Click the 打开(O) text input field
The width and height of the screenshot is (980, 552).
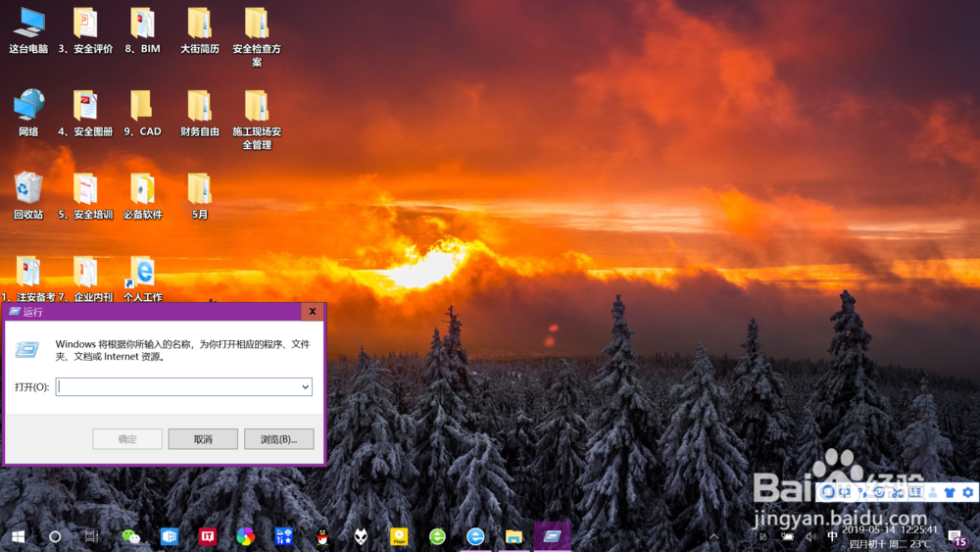click(x=184, y=387)
